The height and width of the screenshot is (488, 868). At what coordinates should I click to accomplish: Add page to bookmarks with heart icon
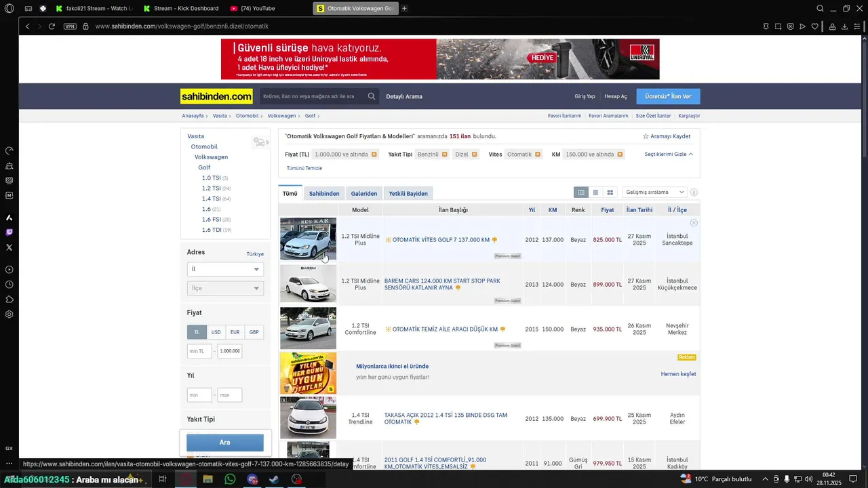pyautogui.click(x=815, y=26)
